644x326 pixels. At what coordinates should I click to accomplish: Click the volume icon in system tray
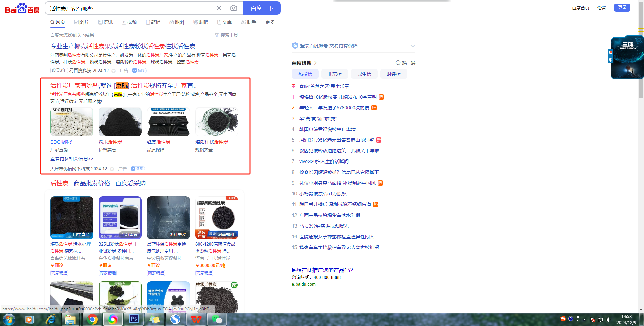[x=608, y=319]
